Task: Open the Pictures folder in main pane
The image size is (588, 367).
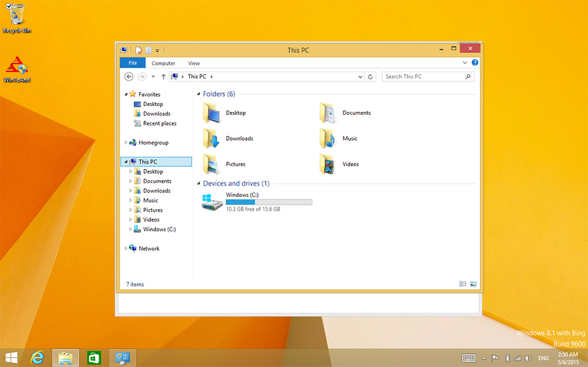Action: 211,164
